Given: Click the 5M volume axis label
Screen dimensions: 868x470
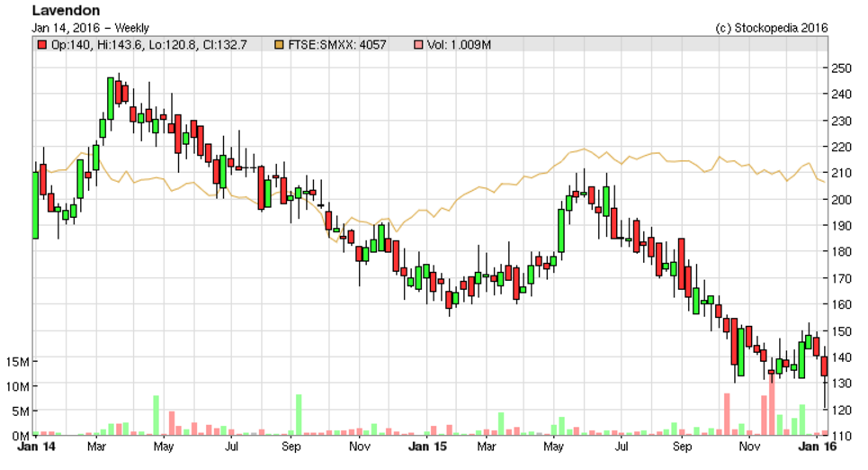Looking at the screenshot, I should 20,411.
